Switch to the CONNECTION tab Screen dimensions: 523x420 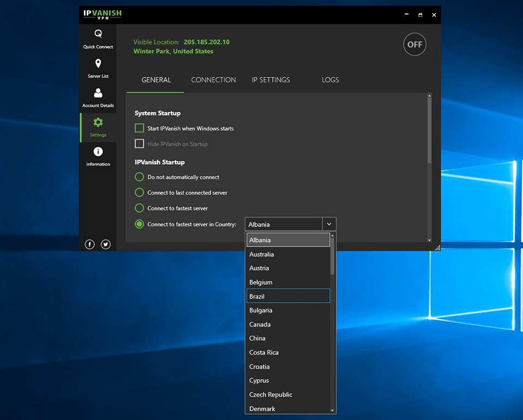pos(213,80)
